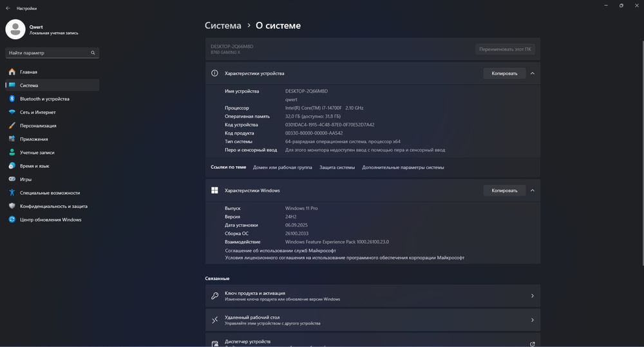Open Дополнительные параметры системы link
644x347 pixels.
[403, 167]
